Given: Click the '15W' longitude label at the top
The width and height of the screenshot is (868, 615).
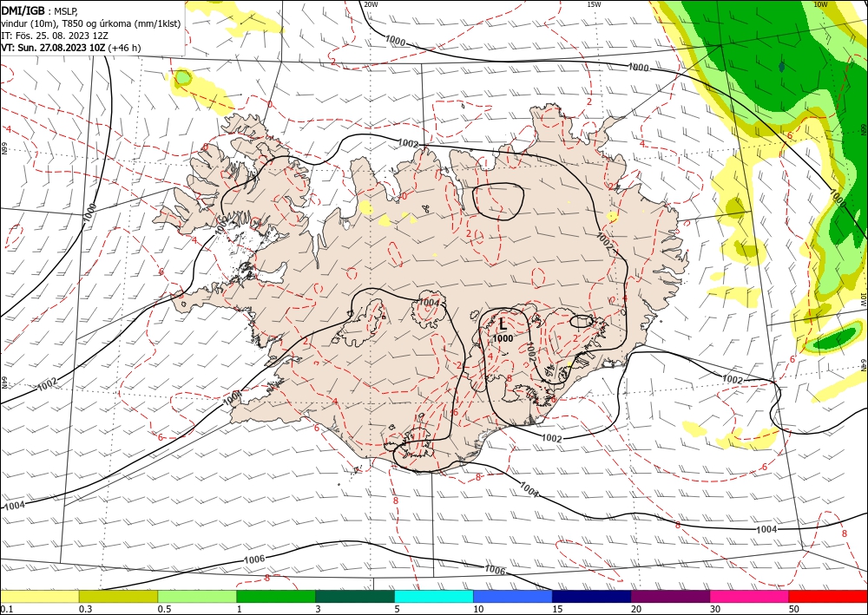Looking at the screenshot, I should [594, 4].
